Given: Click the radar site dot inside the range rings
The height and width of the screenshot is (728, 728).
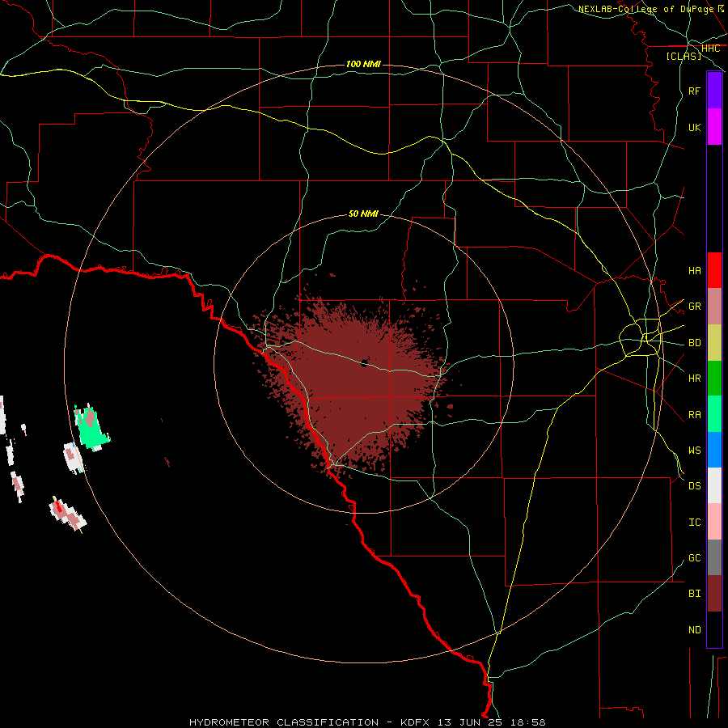Looking at the screenshot, I should (x=365, y=363).
